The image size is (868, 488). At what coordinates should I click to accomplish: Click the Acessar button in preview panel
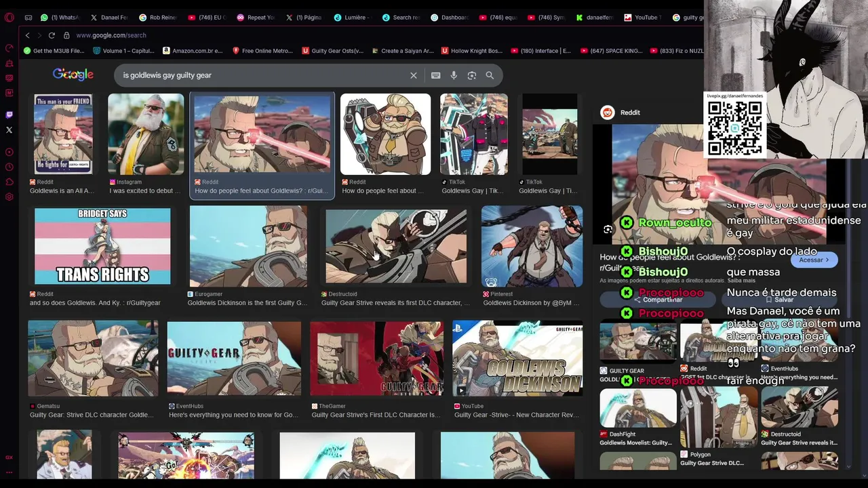[814, 260]
